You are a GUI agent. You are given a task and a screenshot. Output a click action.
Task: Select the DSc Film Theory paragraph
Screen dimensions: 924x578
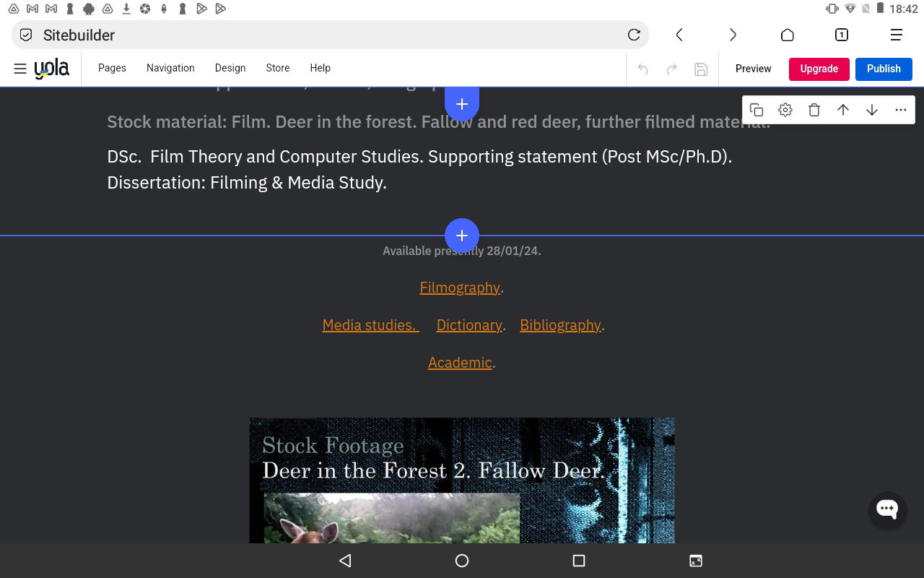click(x=419, y=170)
